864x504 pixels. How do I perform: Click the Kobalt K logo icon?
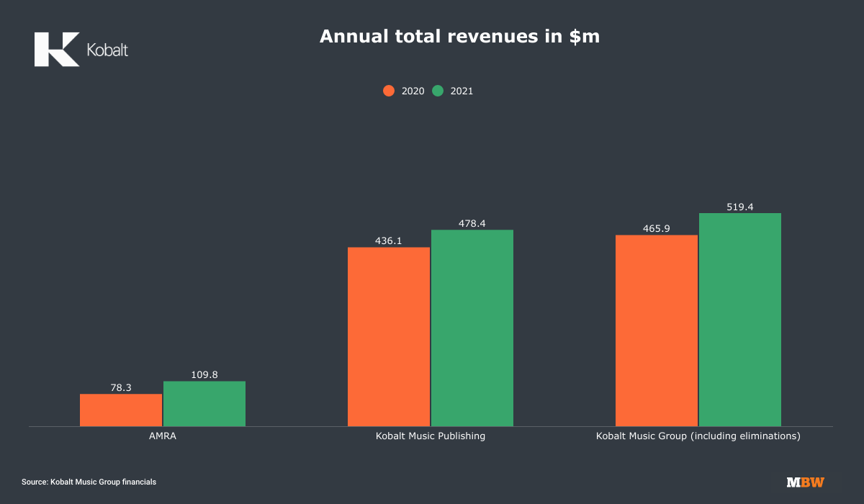pos(57,50)
